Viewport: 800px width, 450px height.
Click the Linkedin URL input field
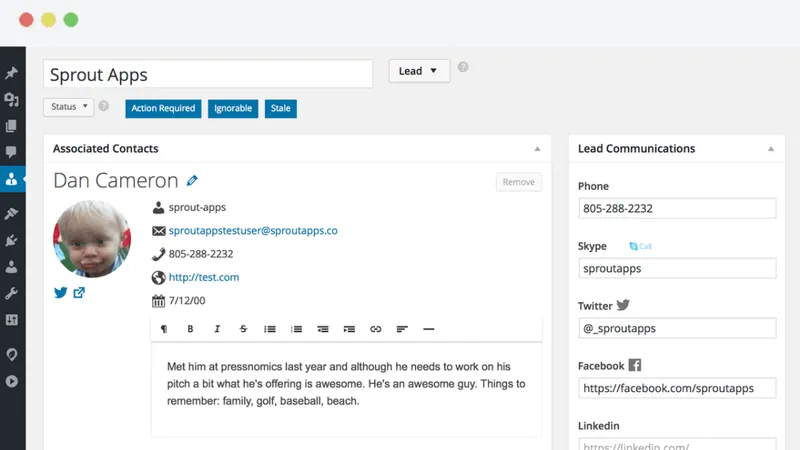pyautogui.click(x=677, y=444)
